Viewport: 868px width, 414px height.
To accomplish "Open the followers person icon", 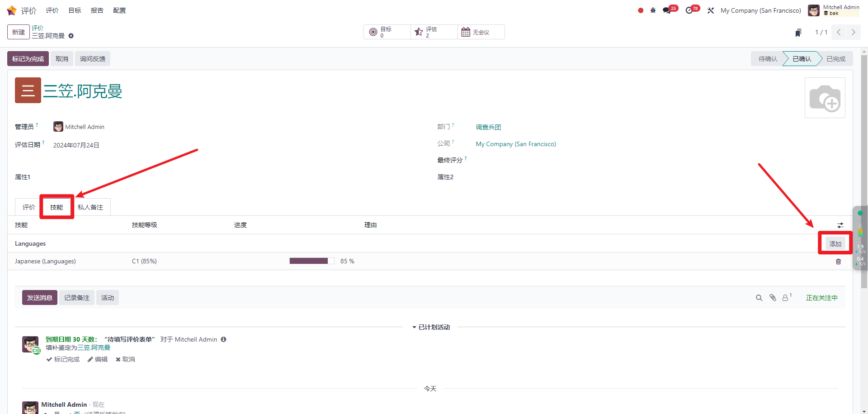I will point(786,298).
